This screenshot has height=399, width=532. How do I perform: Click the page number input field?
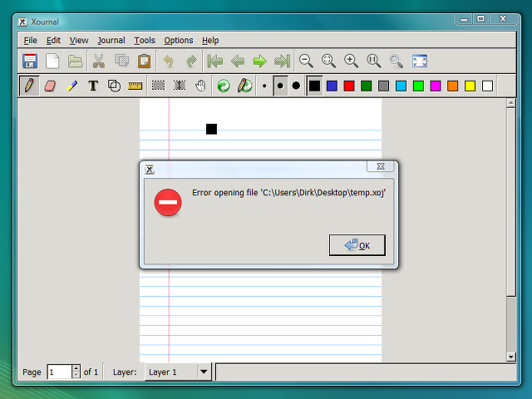point(60,372)
